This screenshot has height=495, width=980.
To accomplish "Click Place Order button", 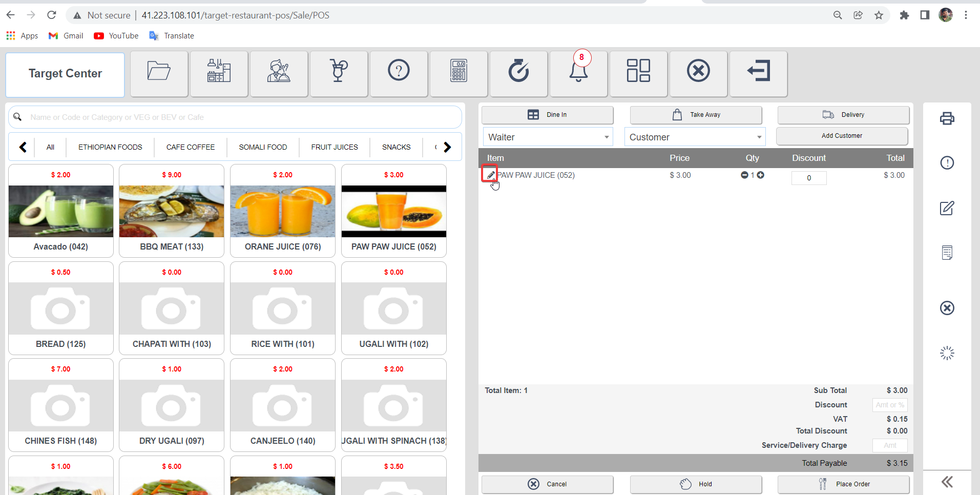I will [x=843, y=484].
